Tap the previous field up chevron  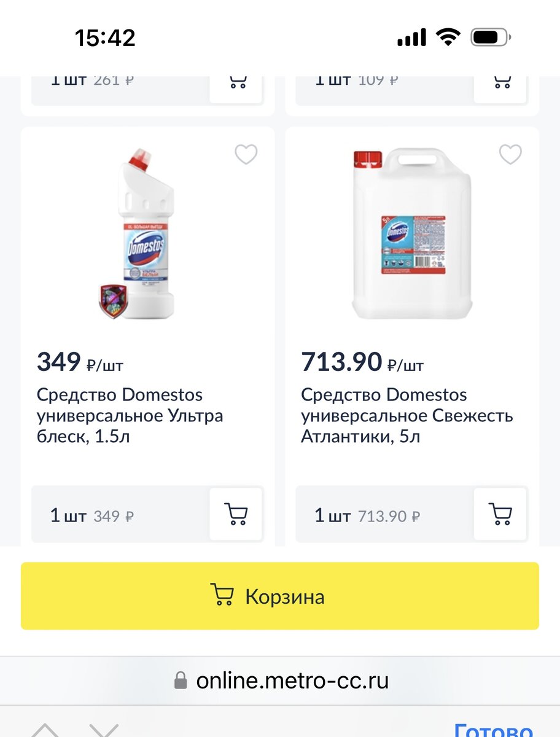point(44,730)
